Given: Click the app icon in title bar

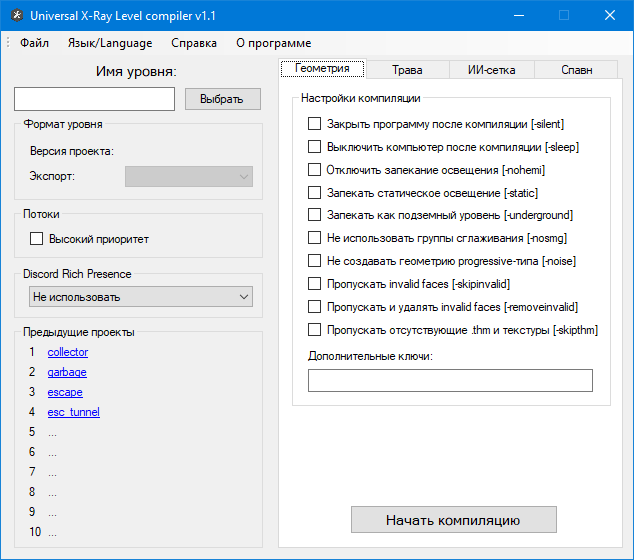Looking at the screenshot, I should click(x=15, y=16).
